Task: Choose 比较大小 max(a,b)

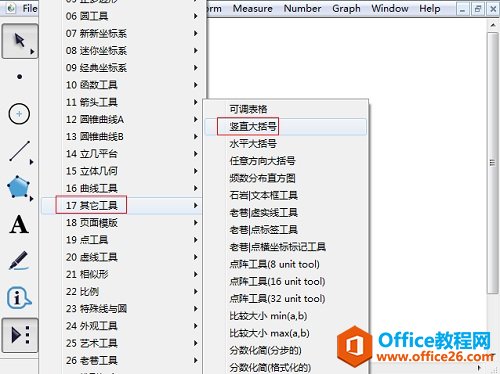Action: click(286, 333)
